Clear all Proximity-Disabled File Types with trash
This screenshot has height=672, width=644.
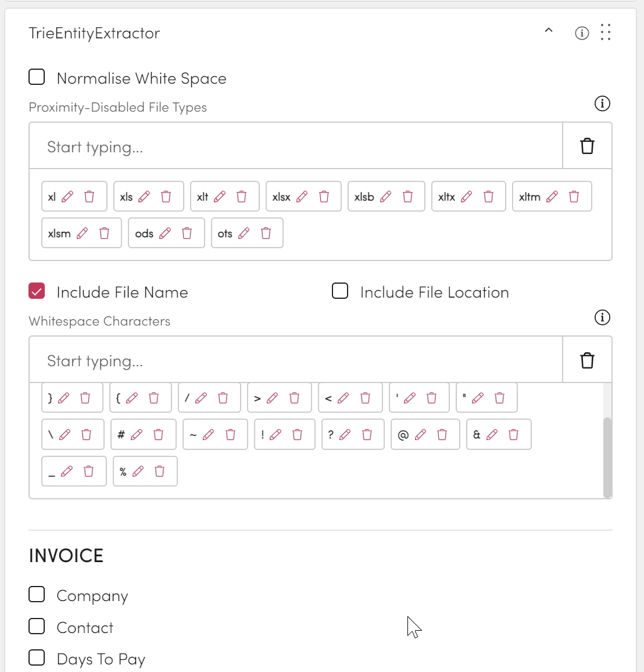pyautogui.click(x=587, y=146)
